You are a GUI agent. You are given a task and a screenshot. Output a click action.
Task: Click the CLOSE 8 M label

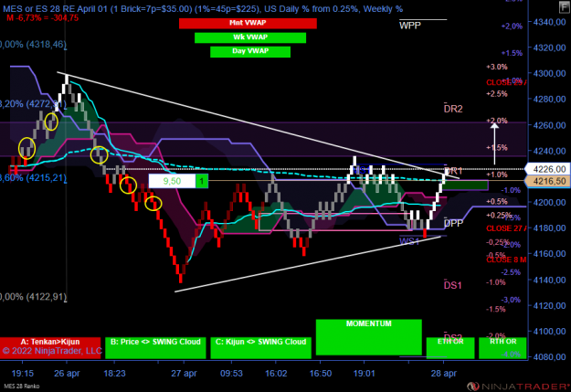506,260
